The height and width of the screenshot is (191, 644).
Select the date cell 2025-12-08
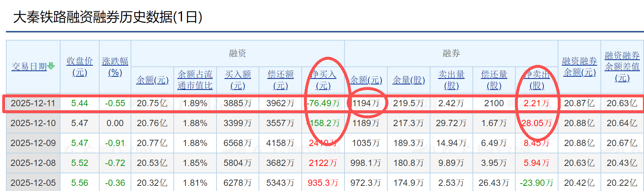pyautogui.click(x=33, y=163)
